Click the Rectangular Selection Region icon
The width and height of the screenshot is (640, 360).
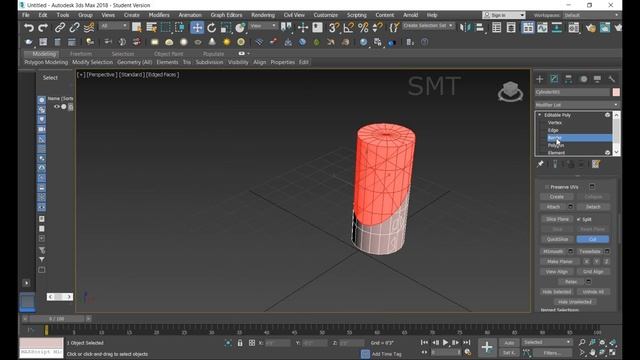click(165, 27)
